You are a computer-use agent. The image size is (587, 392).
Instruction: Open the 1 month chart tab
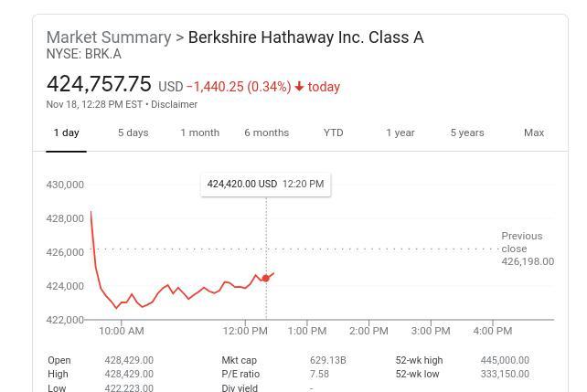point(199,132)
